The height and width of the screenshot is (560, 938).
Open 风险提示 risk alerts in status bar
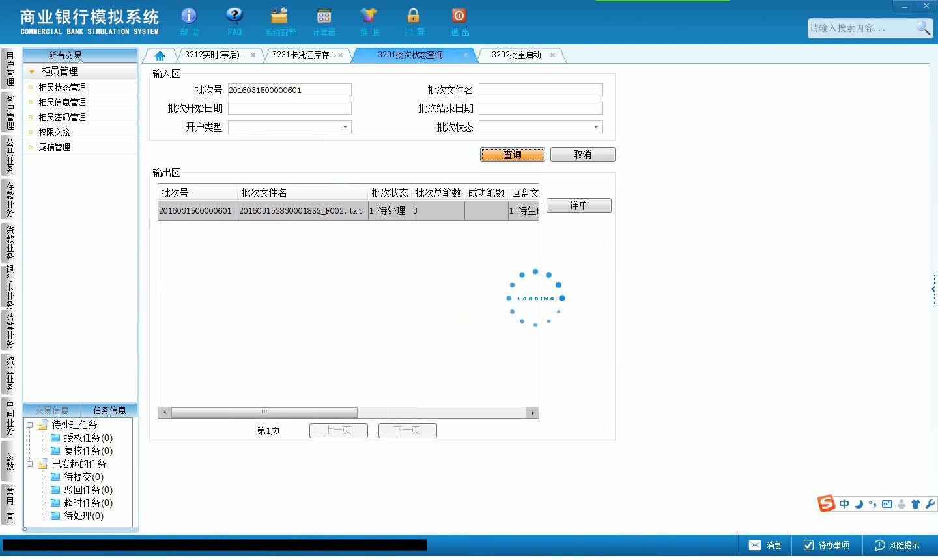[x=897, y=546]
